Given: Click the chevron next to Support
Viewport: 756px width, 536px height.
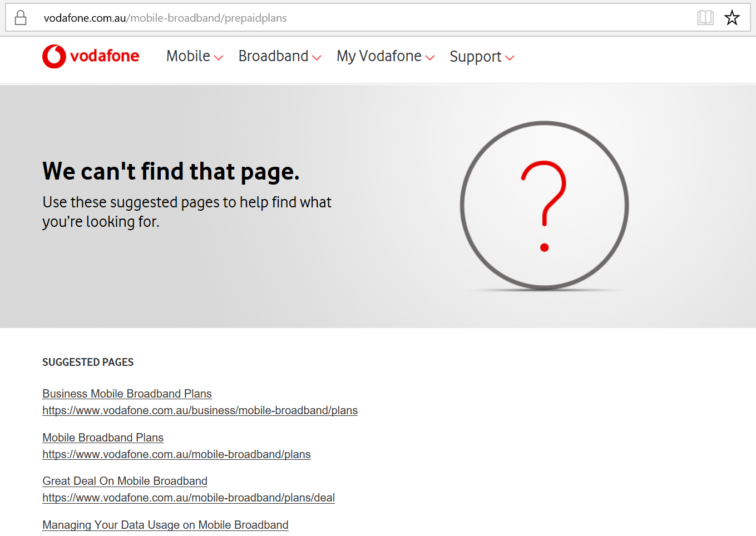Looking at the screenshot, I should (511, 57).
